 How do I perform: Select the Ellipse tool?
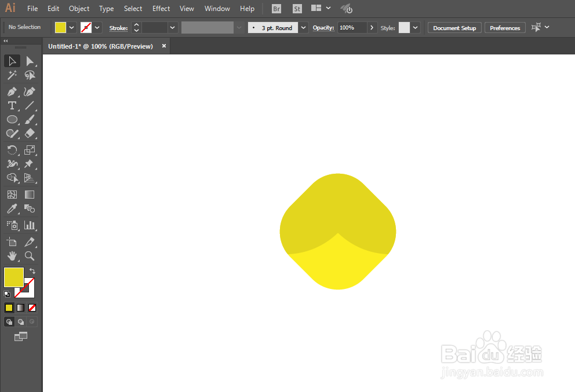12,119
